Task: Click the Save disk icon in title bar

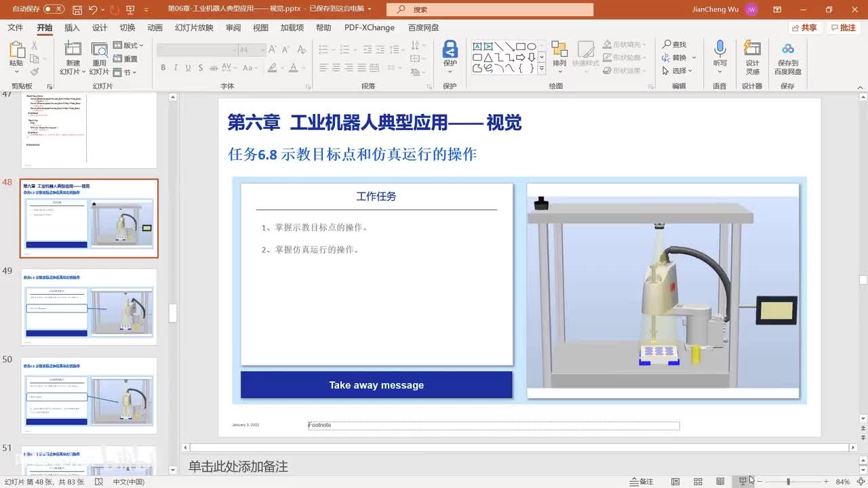Action: (77, 9)
